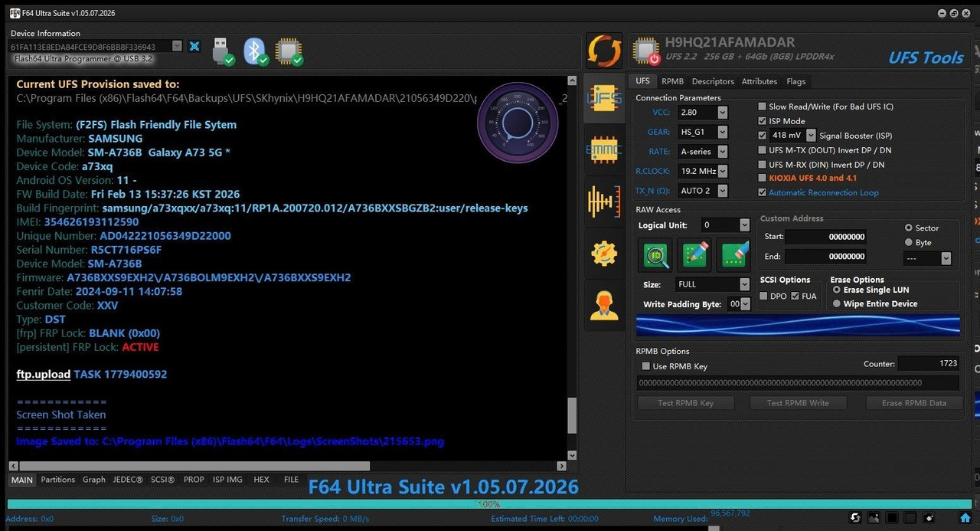Choose Erase Single LUN option

[837, 290]
